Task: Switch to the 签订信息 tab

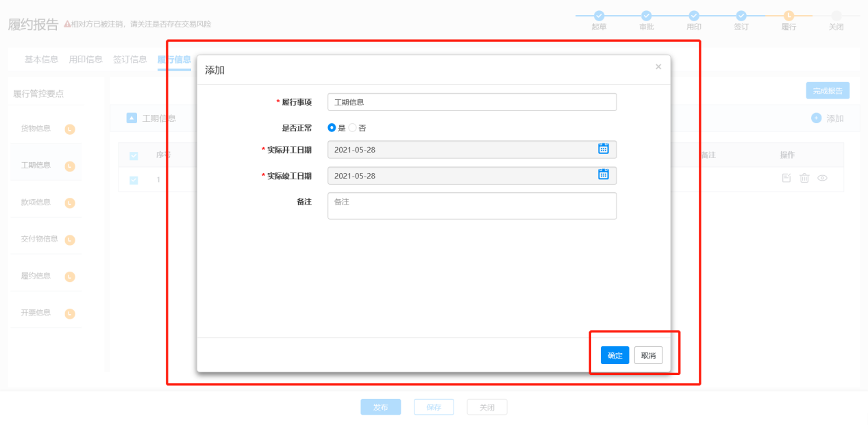Action: (x=130, y=60)
